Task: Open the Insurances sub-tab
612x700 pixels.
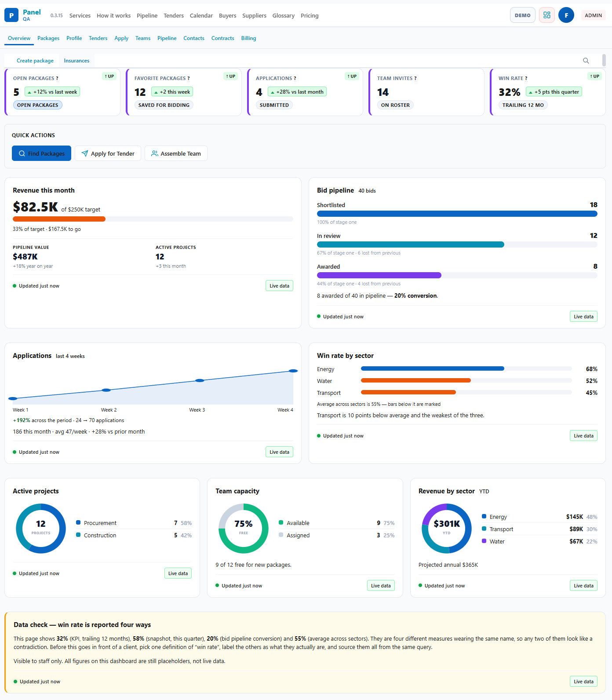Action: [x=76, y=61]
